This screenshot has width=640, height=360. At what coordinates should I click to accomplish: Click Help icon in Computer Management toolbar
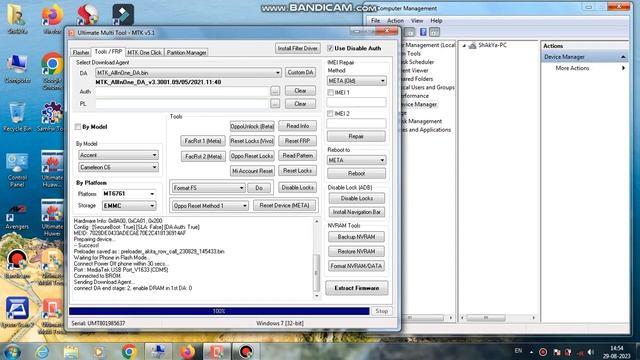pos(423,32)
